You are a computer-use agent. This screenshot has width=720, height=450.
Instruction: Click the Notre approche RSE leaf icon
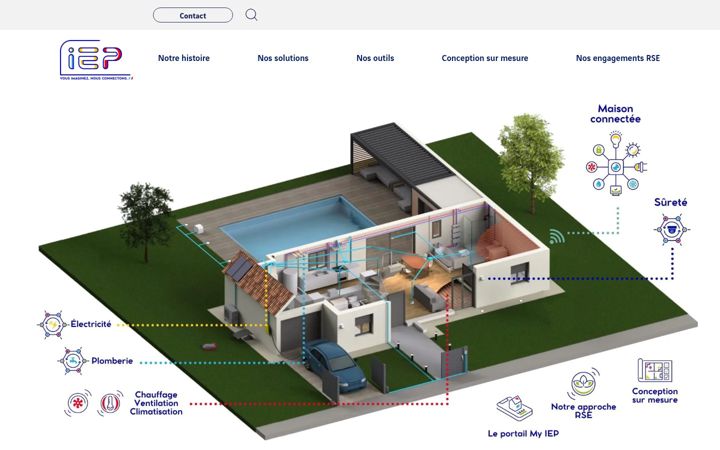point(583,384)
